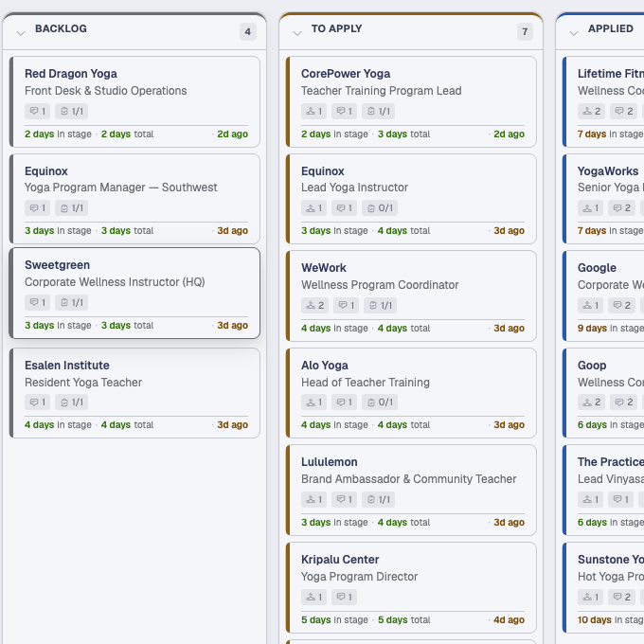Viewport: 644px width, 644px height.
Task: Click '2d ago' on Red Dragon Yoga card
Action: 232,134
